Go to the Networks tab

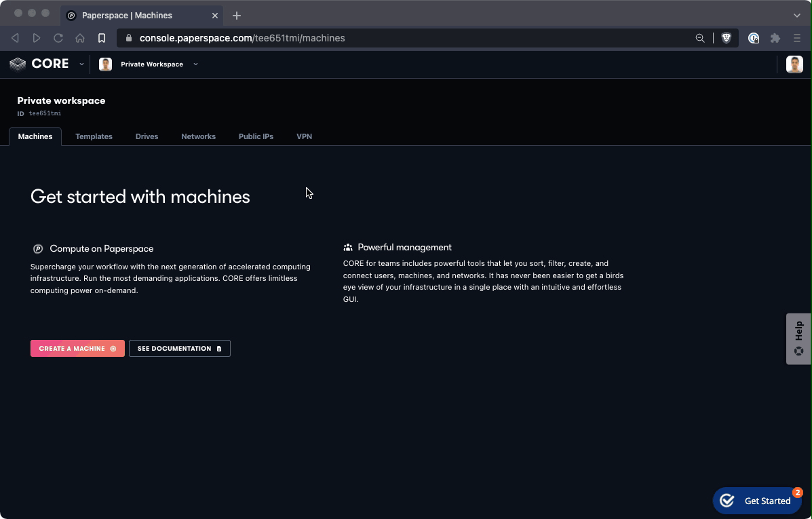click(198, 137)
